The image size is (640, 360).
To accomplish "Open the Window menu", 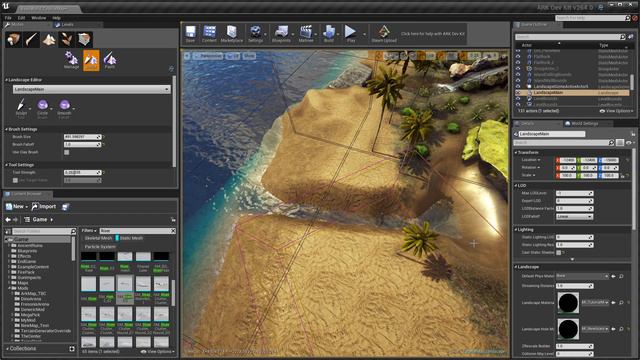I will (x=39, y=18).
